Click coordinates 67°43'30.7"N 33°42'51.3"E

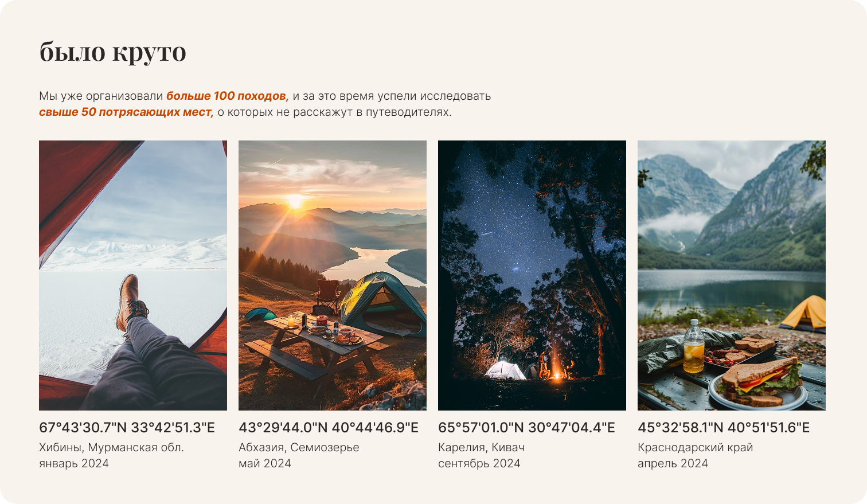[127, 428]
